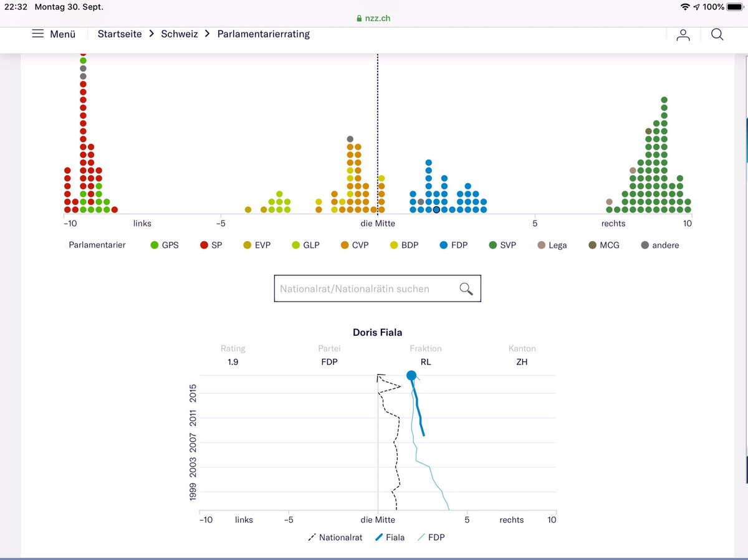Select the MCG legend dot
Image resolution: width=748 pixels, height=560 pixels.
592,245
